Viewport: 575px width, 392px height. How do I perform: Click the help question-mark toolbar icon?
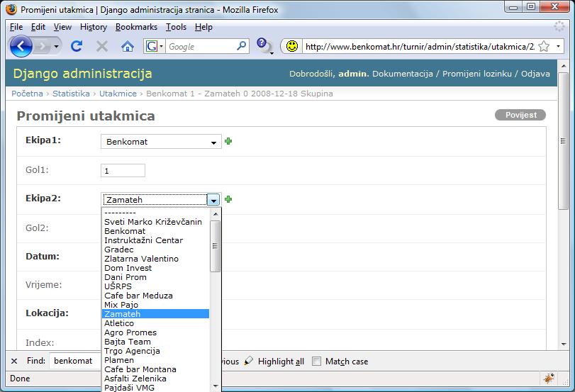(x=264, y=46)
